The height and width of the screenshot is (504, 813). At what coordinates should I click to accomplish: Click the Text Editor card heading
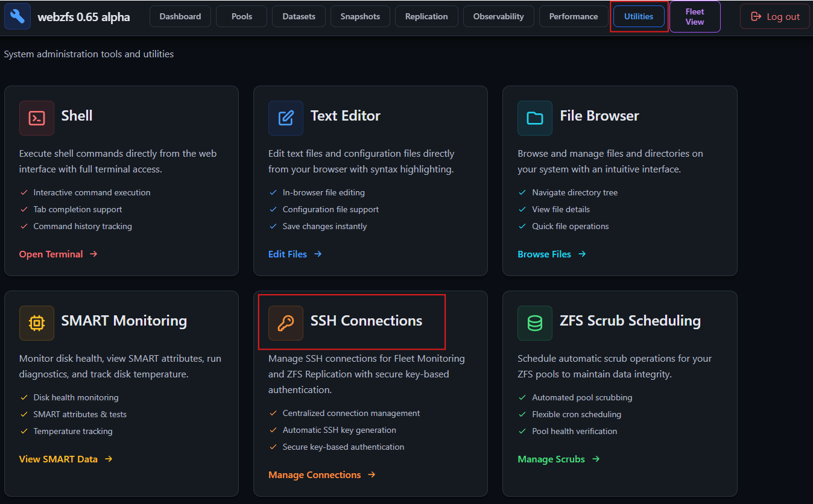click(346, 116)
